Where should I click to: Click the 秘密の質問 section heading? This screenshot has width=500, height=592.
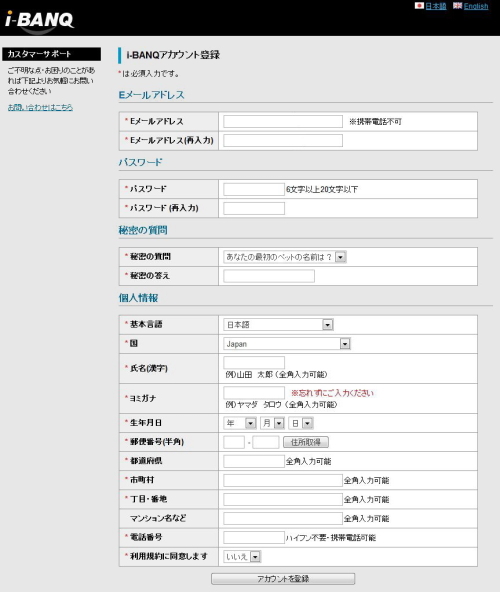point(143,230)
